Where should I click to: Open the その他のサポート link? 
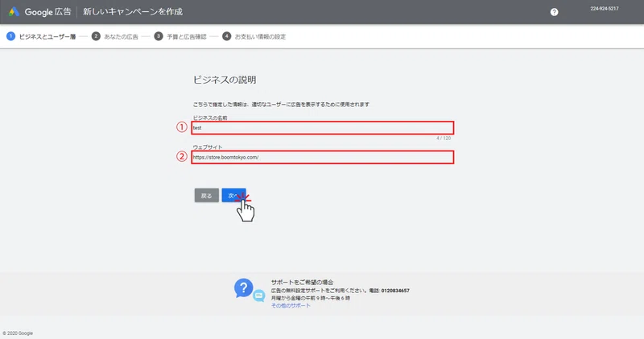(291, 306)
